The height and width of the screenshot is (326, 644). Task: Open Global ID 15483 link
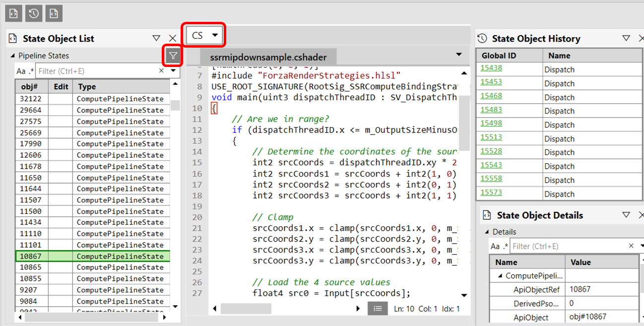click(491, 110)
